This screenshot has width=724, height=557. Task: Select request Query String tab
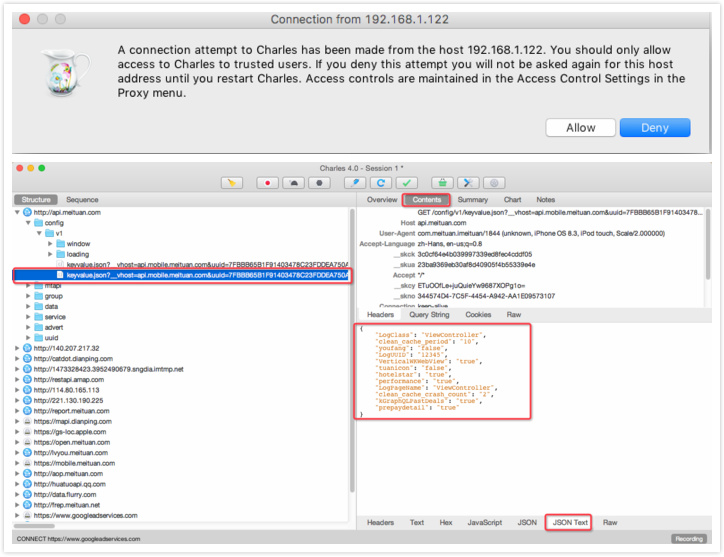coord(429,315)
